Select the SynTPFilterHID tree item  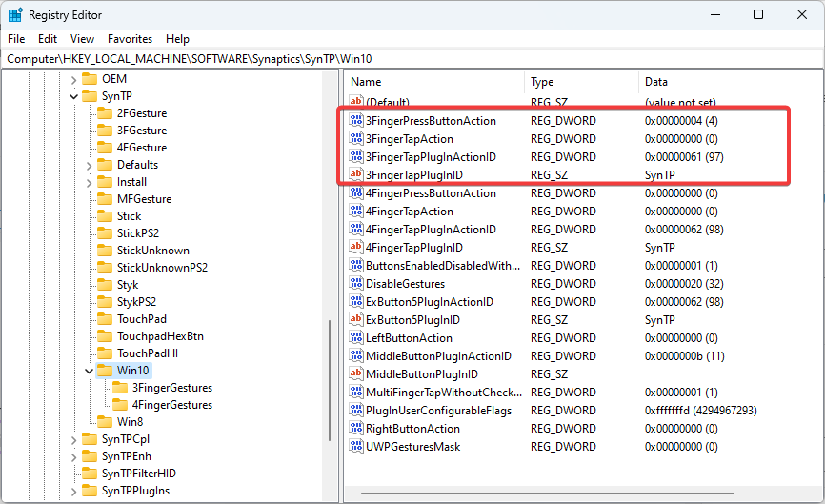[139, 474]
